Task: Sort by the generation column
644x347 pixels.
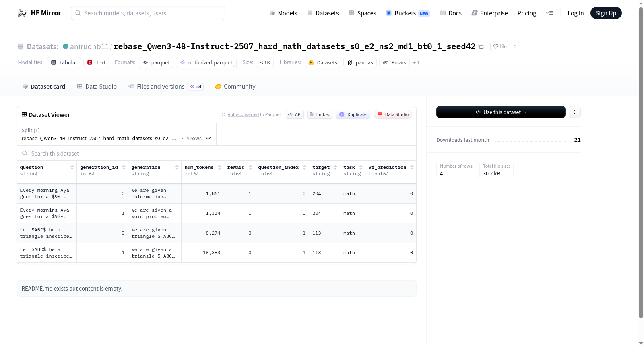Action: tap(177, 167)
